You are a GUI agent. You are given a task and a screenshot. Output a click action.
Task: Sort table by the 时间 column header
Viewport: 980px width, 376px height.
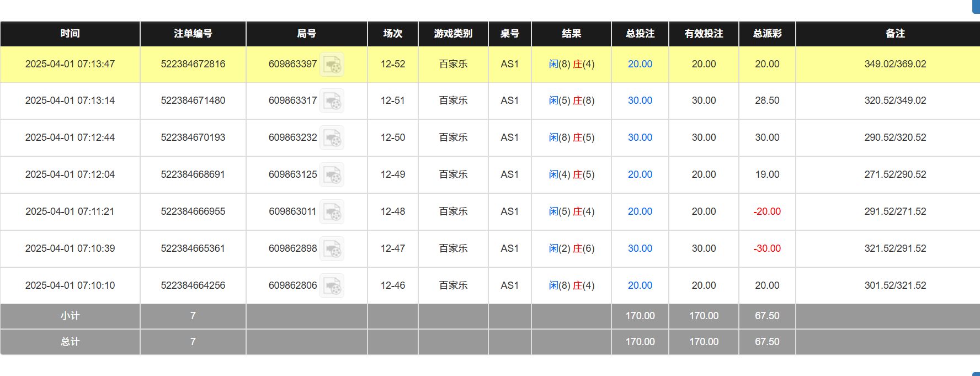70,34
